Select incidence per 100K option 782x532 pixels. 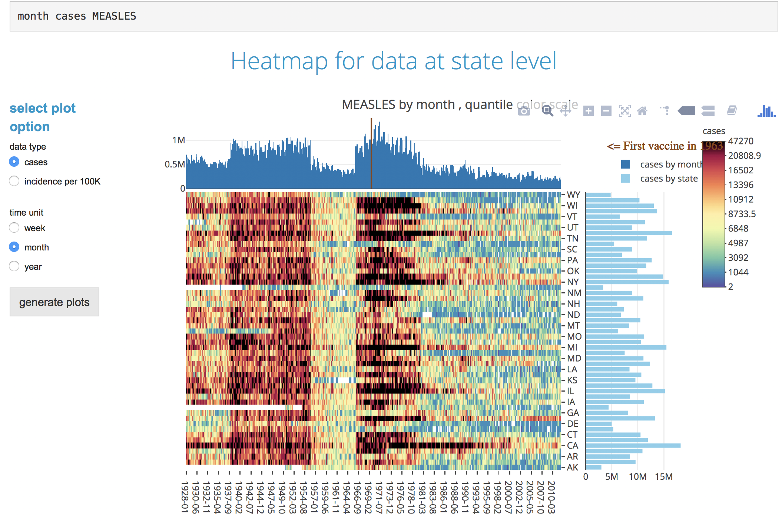[x=14, y=181]
